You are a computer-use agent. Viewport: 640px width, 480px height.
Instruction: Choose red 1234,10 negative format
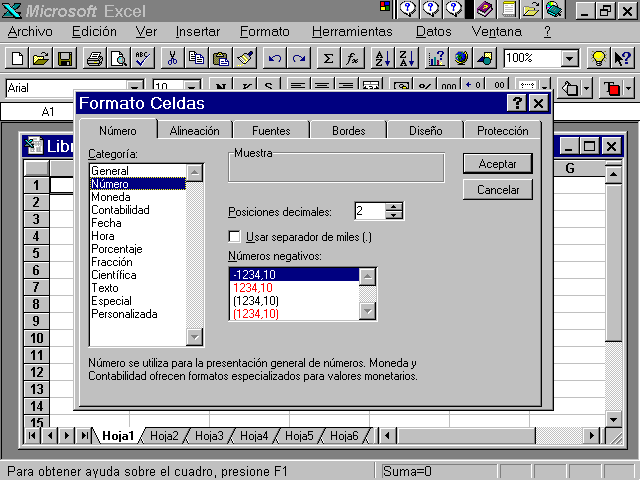click(294, 288)
